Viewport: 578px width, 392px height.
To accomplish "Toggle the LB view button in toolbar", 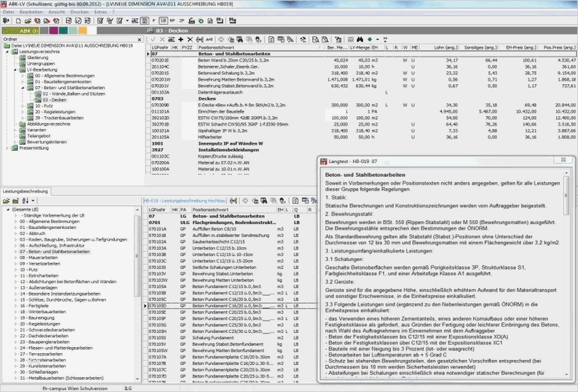I will pyautogui.click(x=163, y=21).
